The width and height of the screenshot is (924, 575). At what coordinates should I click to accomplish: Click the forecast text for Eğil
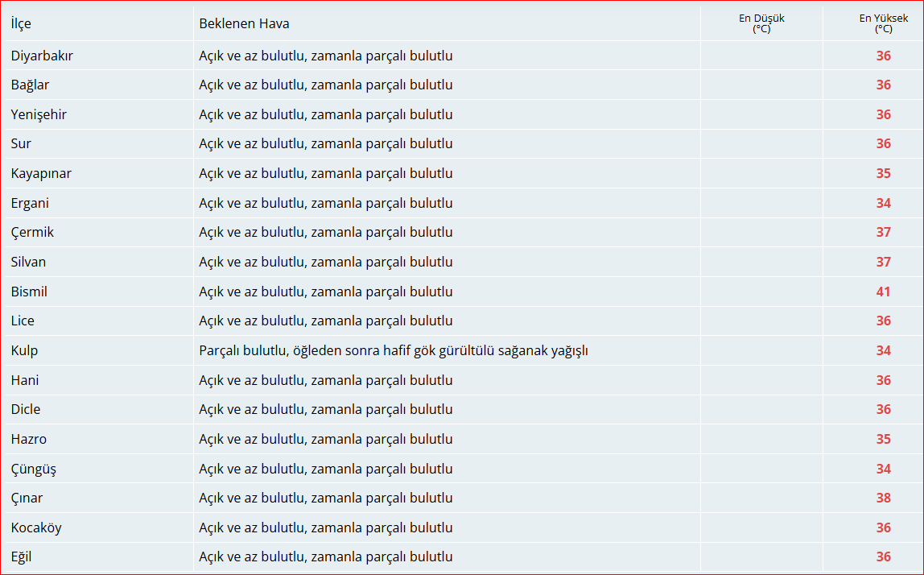point(326,556)
